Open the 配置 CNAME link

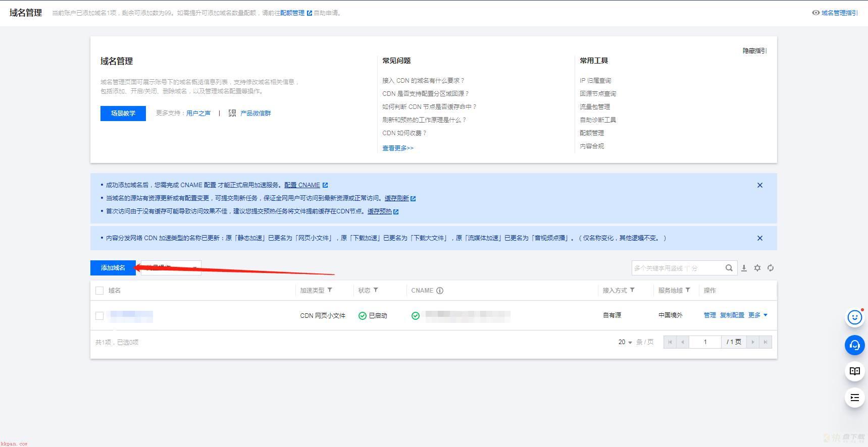pos(302,185)
